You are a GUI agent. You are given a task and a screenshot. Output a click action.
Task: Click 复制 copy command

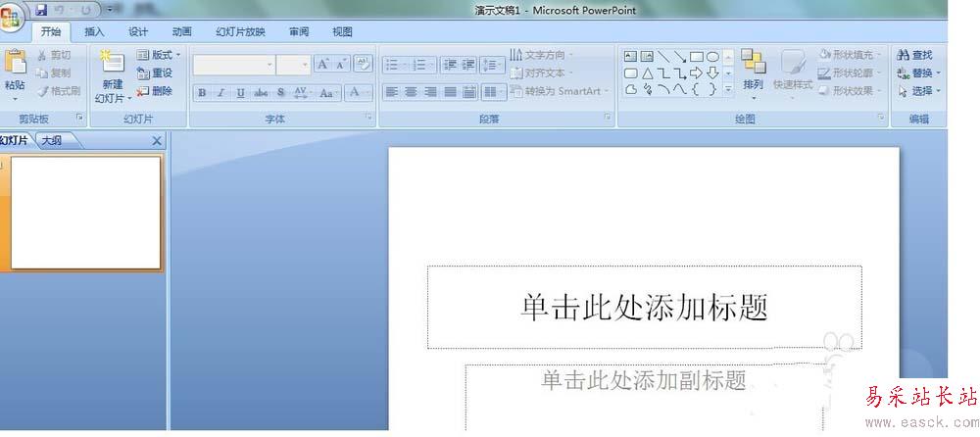pyautogui.click(x=54, y=73)
